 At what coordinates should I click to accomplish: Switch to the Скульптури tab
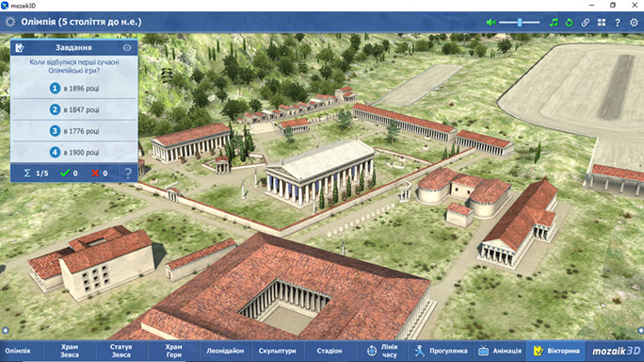point(277,351)
